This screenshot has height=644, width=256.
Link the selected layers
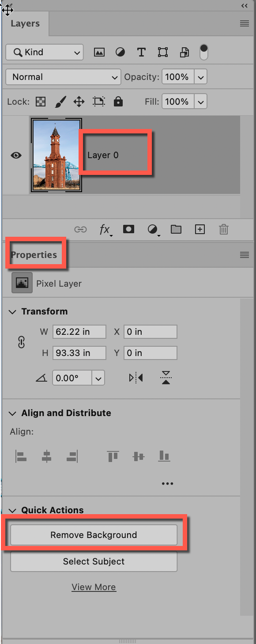[81, 229]
